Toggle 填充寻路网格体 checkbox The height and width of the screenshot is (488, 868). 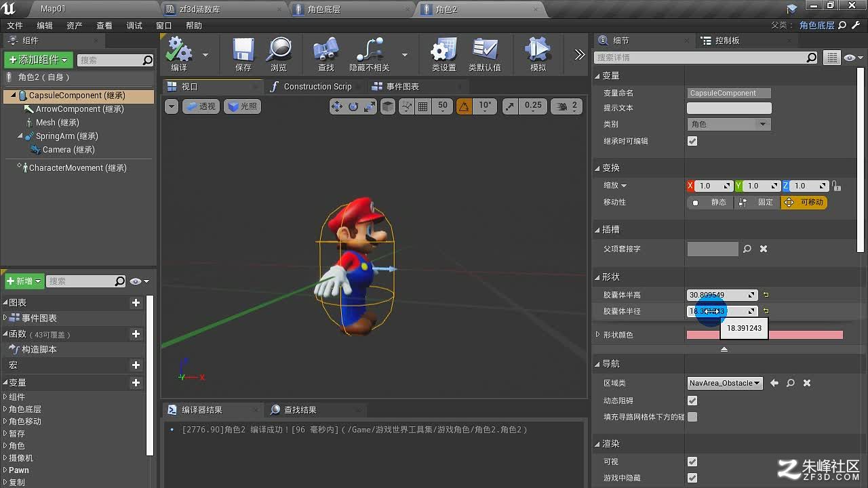692,417
